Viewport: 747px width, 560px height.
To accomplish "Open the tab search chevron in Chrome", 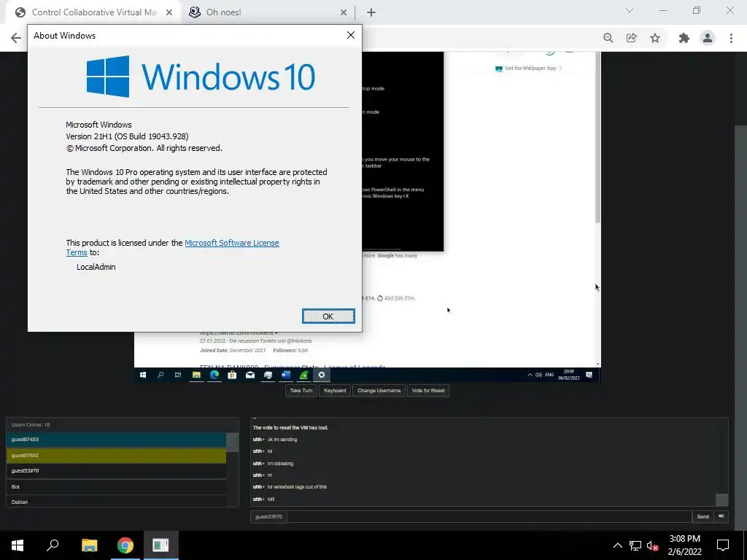I will pos(630,10).
